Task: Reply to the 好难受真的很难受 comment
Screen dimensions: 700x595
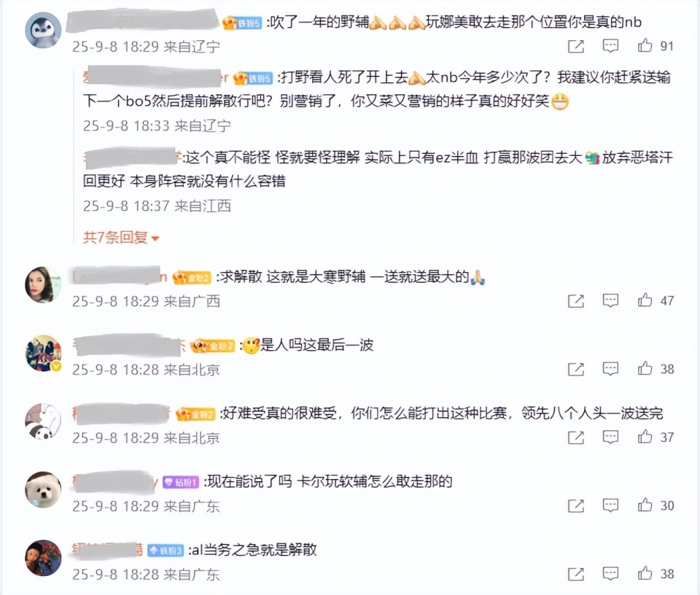Action: pyautogui.click(x=610, y=437)
